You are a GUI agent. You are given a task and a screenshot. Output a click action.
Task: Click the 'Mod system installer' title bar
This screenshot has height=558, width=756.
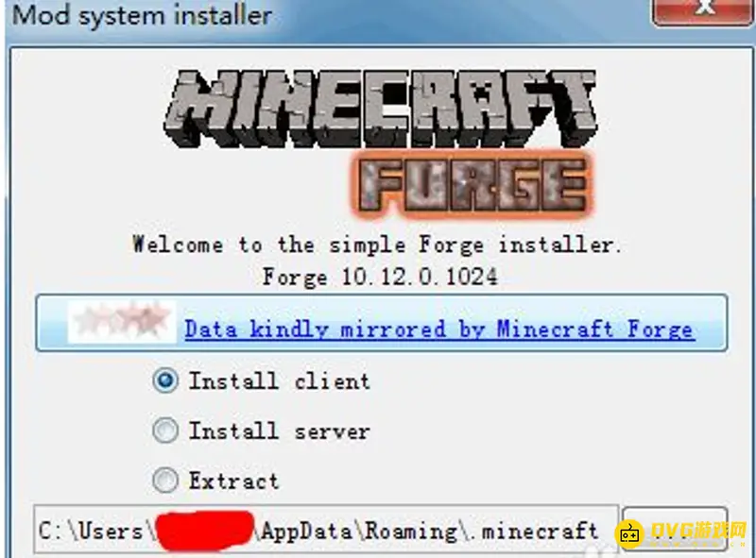(328, 16)
